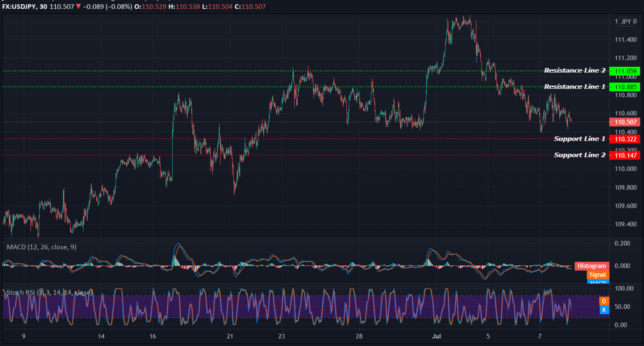Image resolution: width=644 pixels, height=346 pixels.
Task: Click the low price value L:110.504
Action: pos(217,7)
